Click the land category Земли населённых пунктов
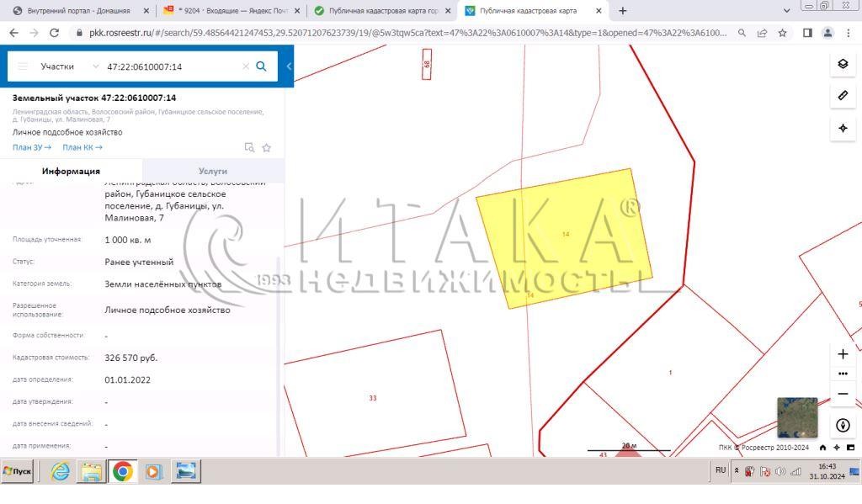The height and width of the screenshot is (504, 862). (x=163, y=284)
